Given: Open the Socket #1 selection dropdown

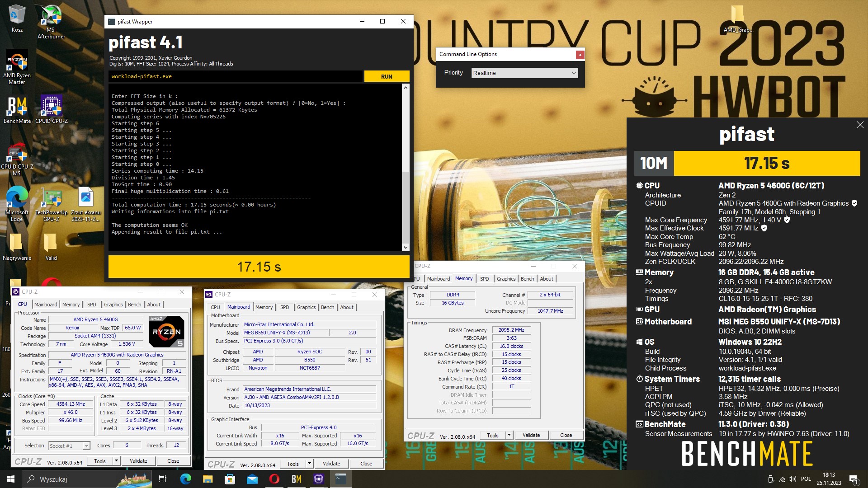Looking at the screenshot, I should pyautogui.click(x=69, y=446).
